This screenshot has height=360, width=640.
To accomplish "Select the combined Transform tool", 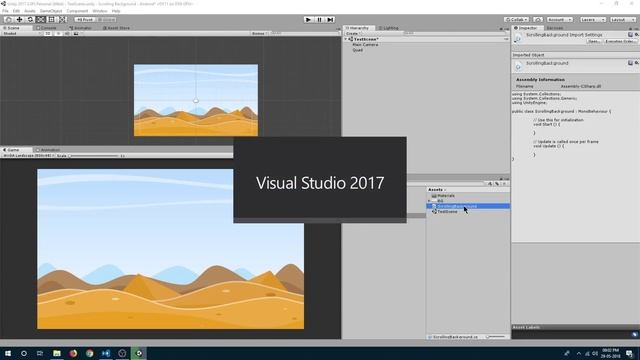I will tap(62, 20).
